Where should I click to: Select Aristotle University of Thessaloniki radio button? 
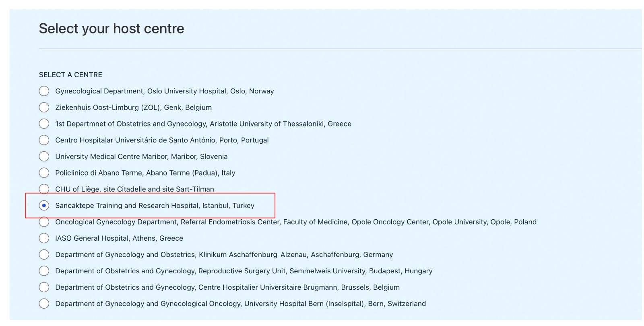tap(44, 124)
